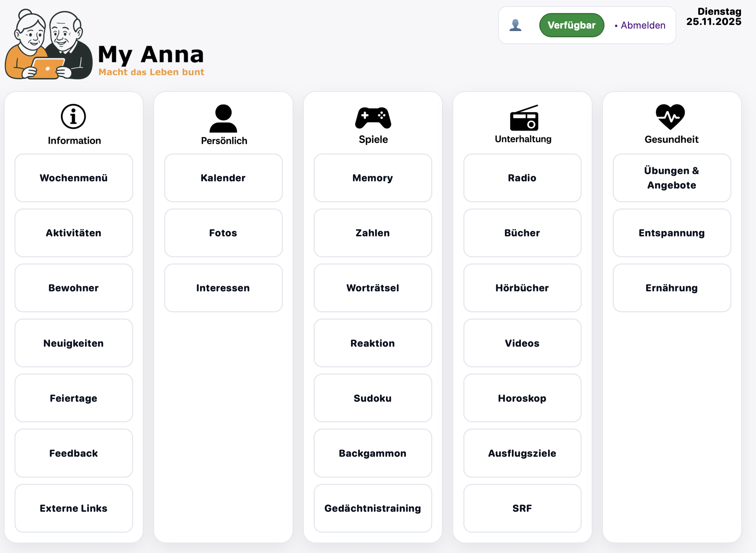Click the Gesundheit heartbeat icon
This screenshot has height=553, width=756.
pyautogui.click(x=670, y=117)
